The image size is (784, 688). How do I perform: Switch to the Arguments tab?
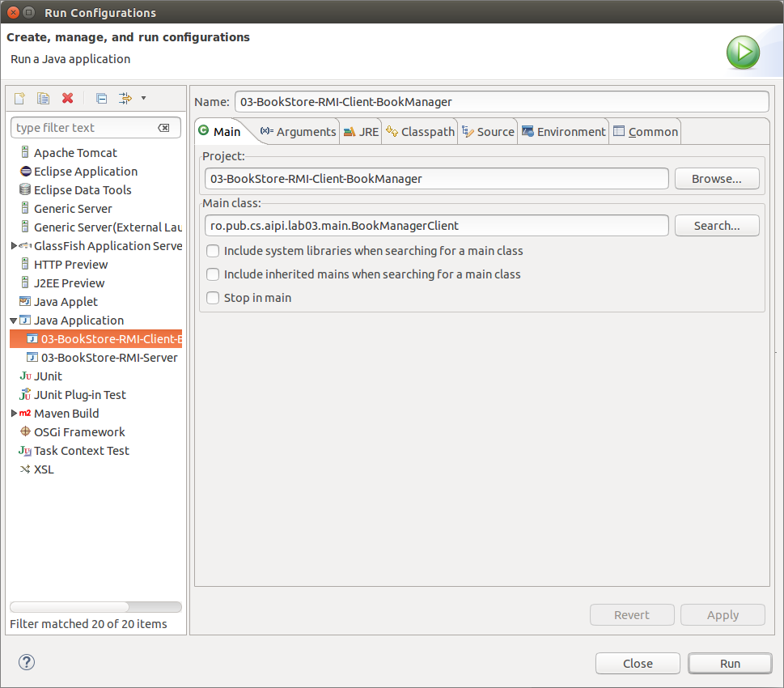pos(299,132)
